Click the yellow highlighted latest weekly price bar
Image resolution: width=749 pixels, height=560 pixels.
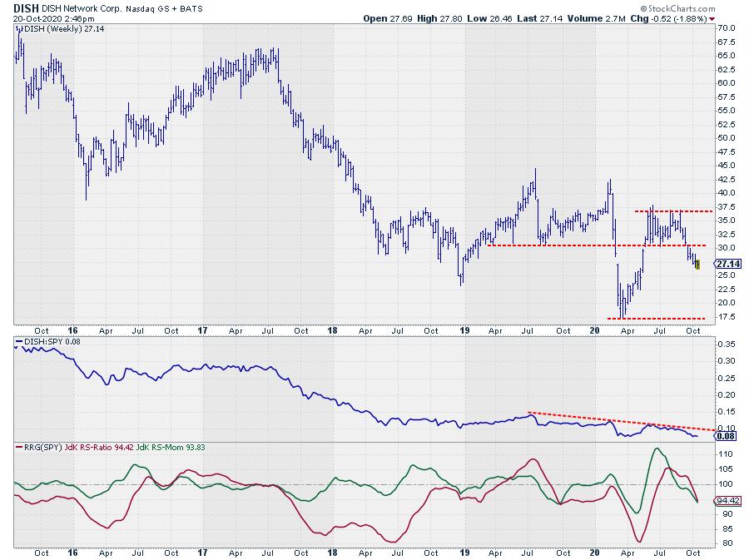(x=697, y=265)
